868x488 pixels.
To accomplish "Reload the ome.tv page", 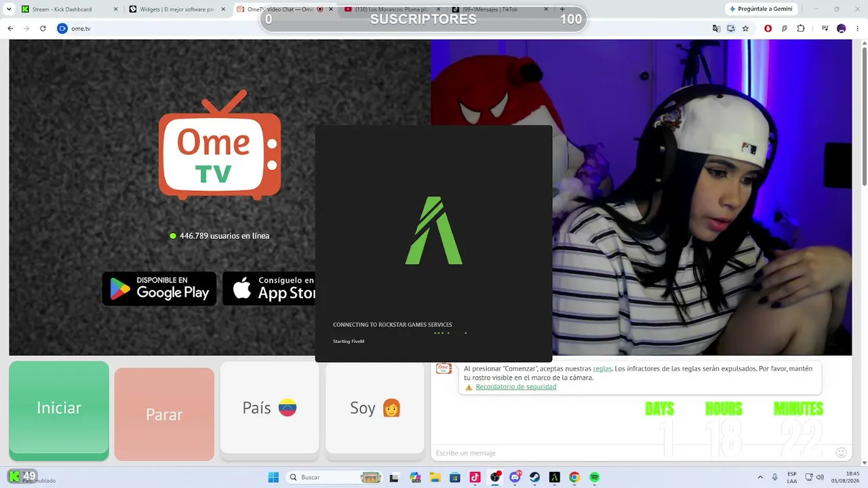I will pyautogui.click(x=43, y=28).
